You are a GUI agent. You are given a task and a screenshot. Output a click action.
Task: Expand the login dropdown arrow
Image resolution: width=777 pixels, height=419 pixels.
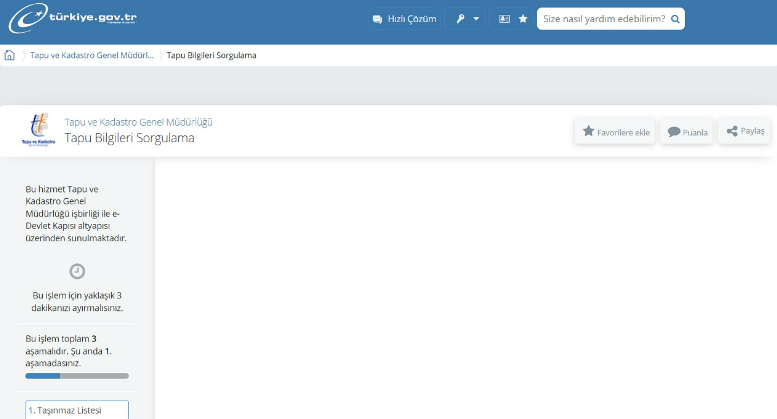[x=476, y=19]
